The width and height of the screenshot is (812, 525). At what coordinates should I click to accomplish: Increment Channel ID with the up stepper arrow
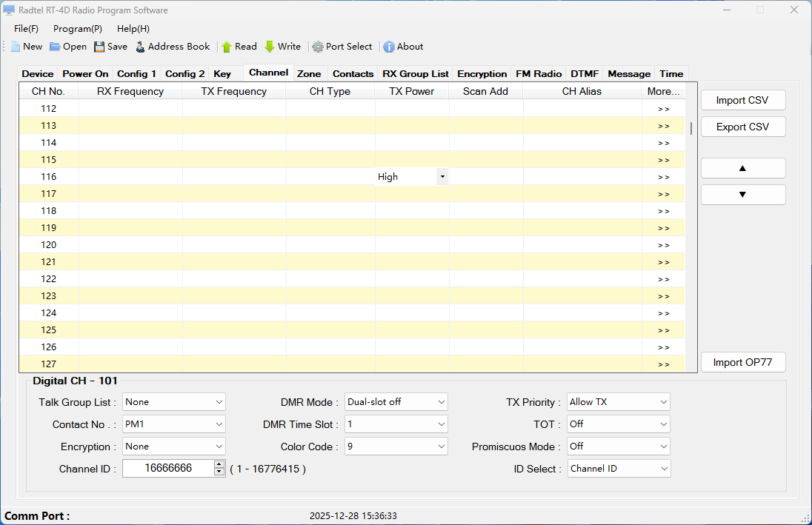click(219, 464)
